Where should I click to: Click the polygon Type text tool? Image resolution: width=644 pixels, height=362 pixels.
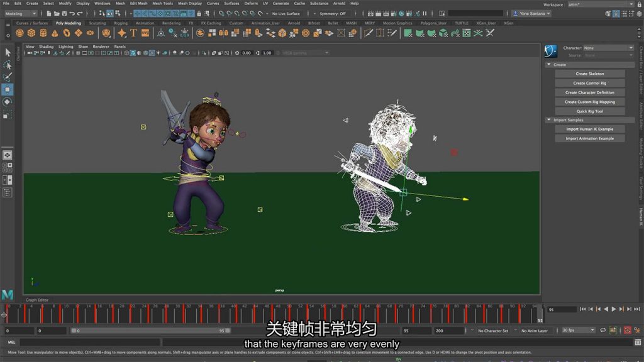133,33
